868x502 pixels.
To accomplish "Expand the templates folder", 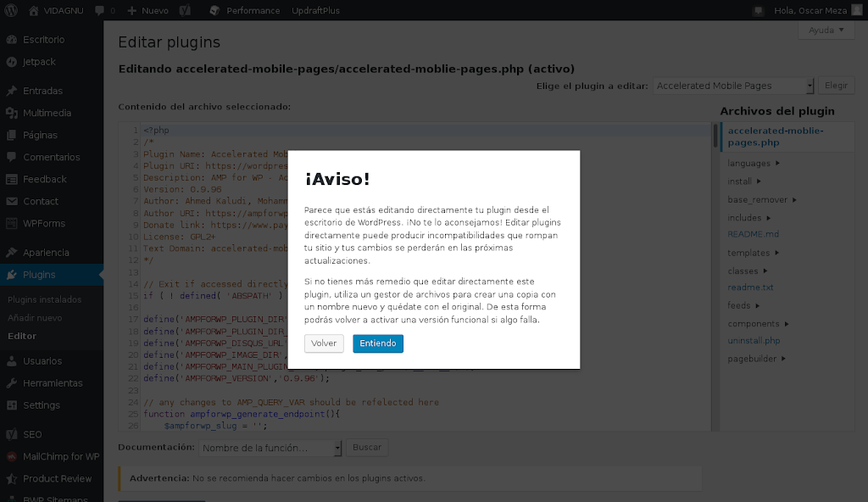I will pyautogui.click(x=753, y=254).
